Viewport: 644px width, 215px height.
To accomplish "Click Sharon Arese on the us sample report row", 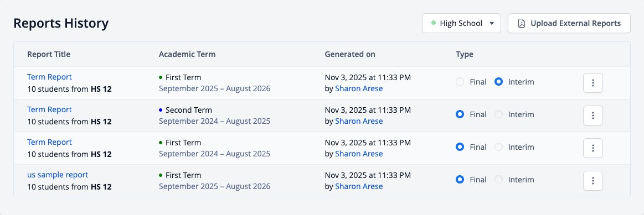I will pyautogui.click(x=359, y=186).
